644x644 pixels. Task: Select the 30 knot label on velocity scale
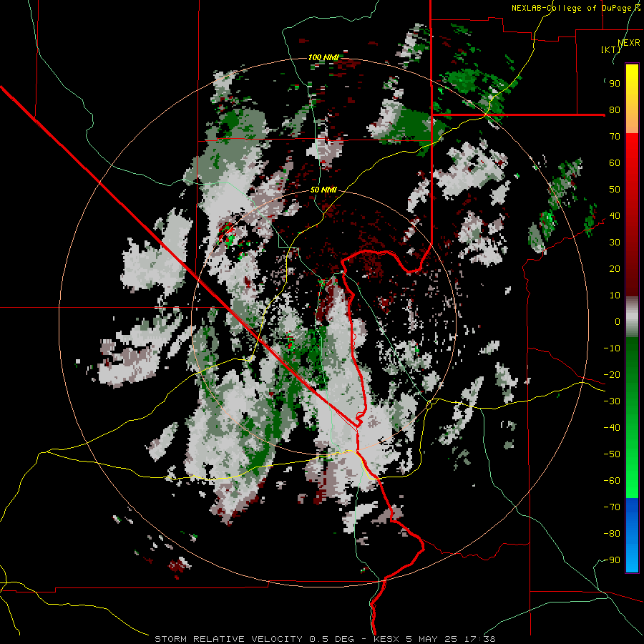[x=615, y=243]
